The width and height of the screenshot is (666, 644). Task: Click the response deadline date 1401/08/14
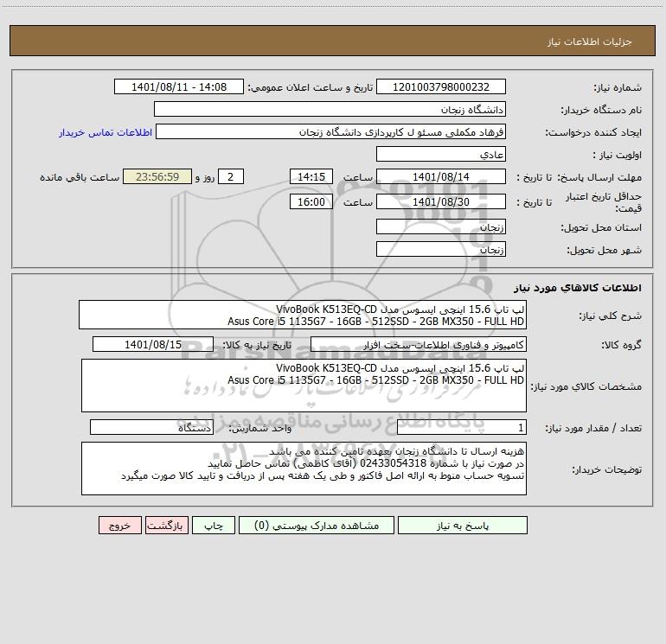(441, 176)
